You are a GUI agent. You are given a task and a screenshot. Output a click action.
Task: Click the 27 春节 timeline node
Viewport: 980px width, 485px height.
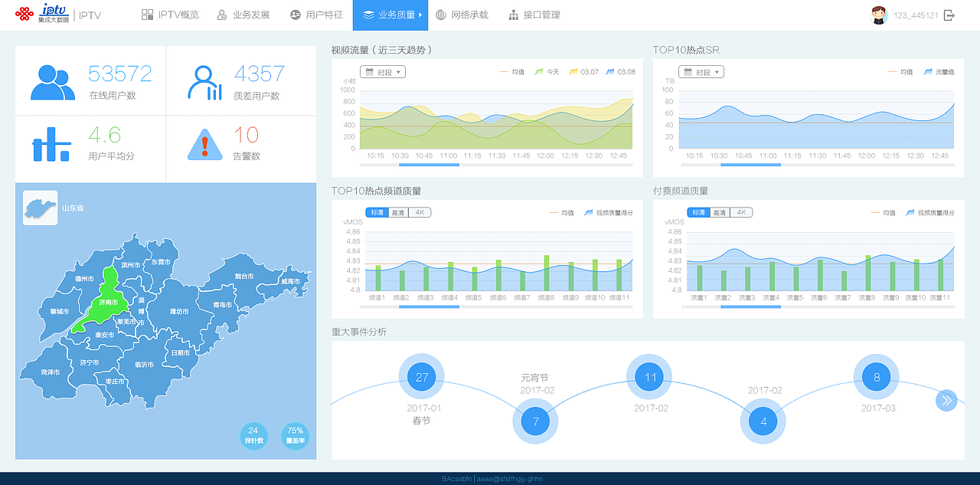422,377
